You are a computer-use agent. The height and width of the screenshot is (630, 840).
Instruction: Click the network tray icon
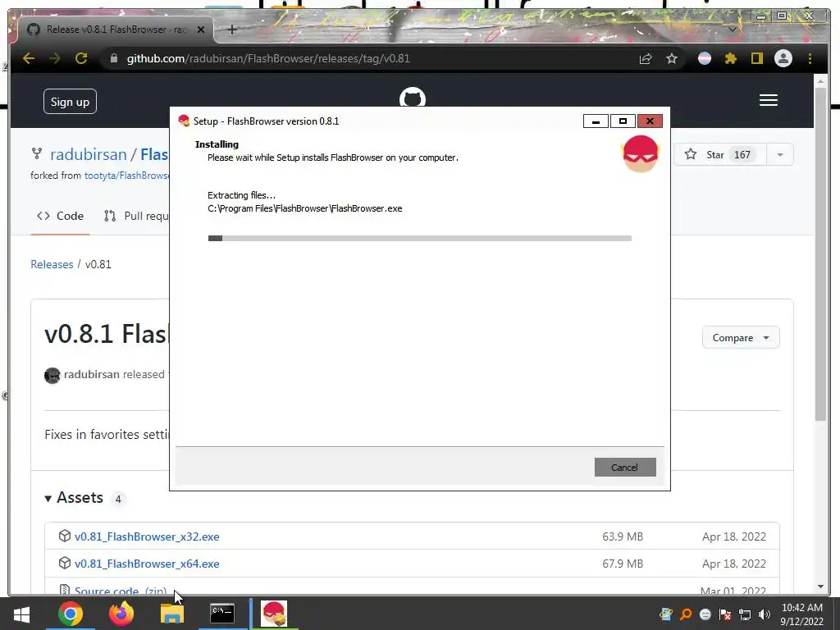click(x=745, y=614)
